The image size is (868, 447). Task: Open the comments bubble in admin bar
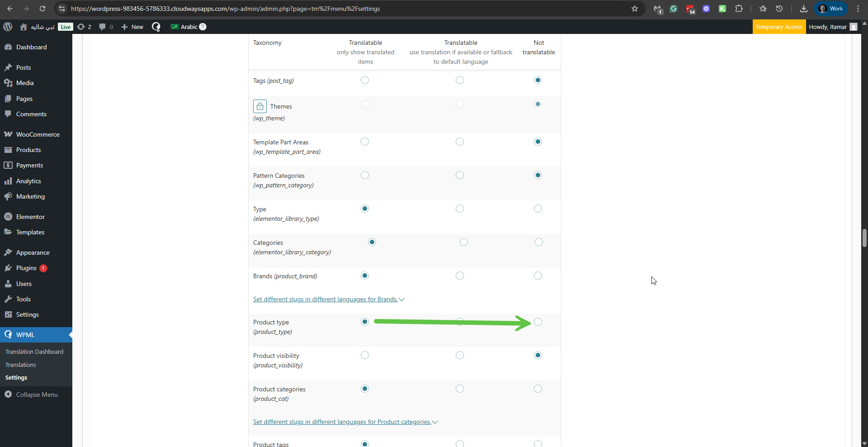(x=106, y=27)
